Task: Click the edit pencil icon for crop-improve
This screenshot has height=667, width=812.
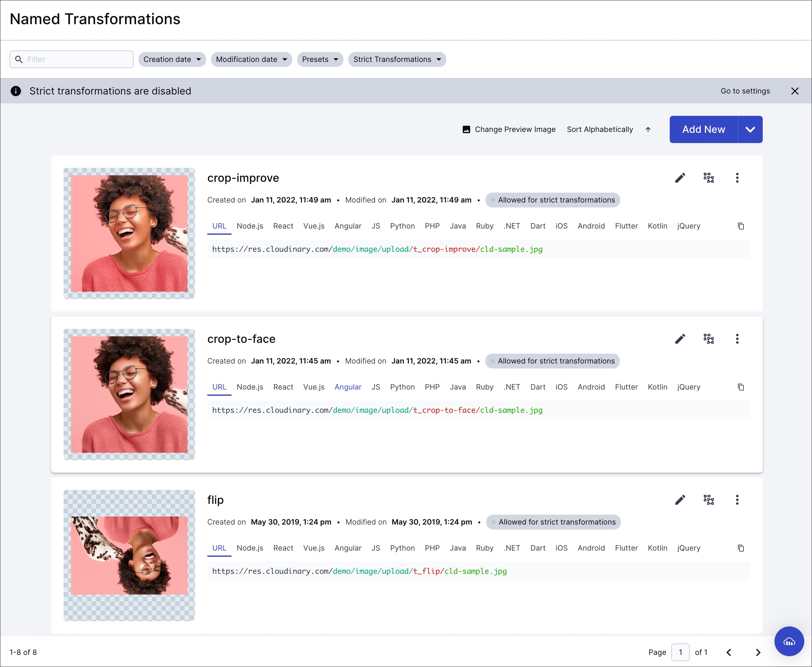Action: [680, 178]
